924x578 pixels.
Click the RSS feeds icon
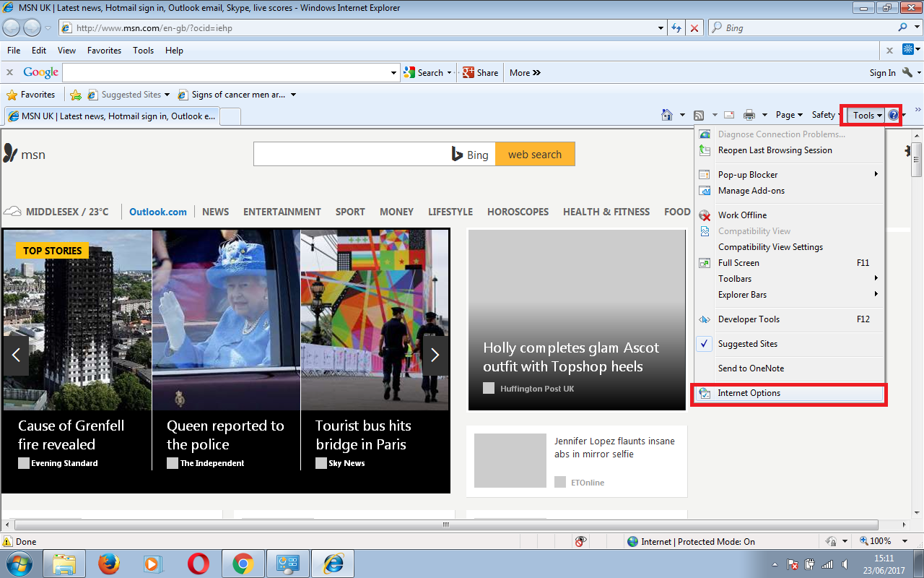(x=699, y=115)
